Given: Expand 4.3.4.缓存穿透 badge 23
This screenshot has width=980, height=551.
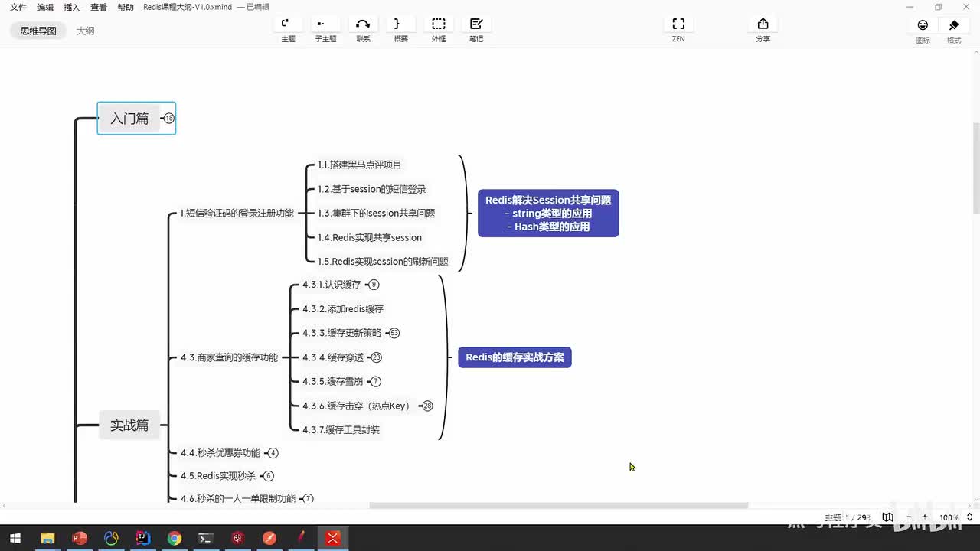Looking at the screenshot, I should (x=377, y=357).
